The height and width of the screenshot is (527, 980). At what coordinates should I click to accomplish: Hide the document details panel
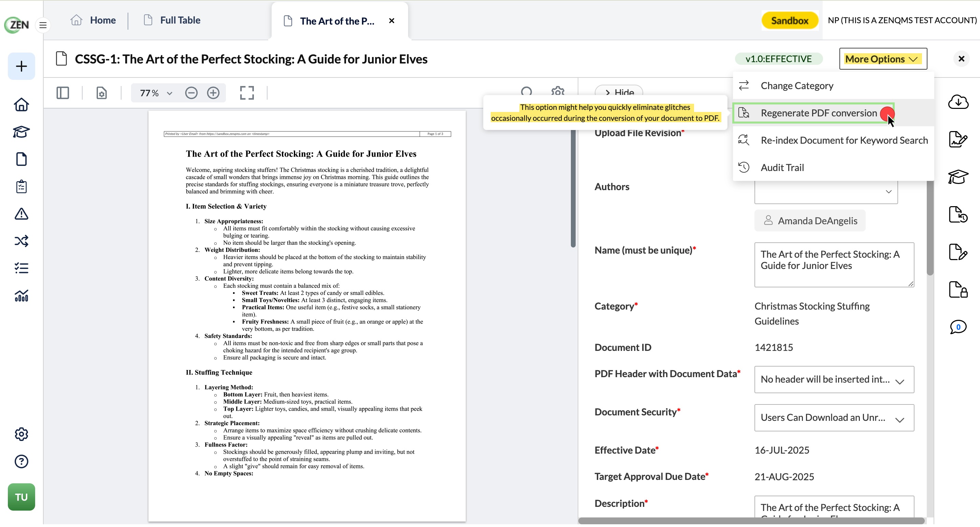click(x=619, y=91)
